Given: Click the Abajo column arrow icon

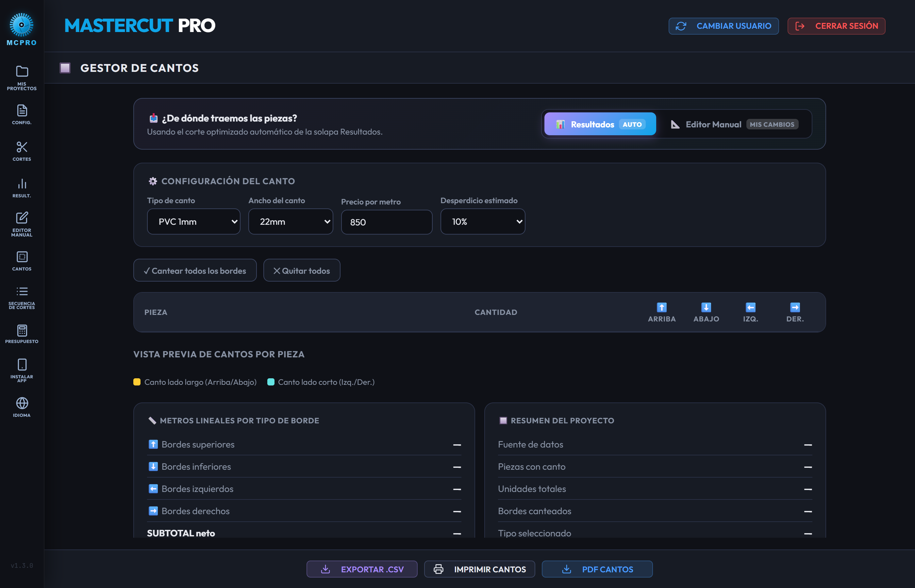Looking at the screenshot, I should click(x=706, y=307).
